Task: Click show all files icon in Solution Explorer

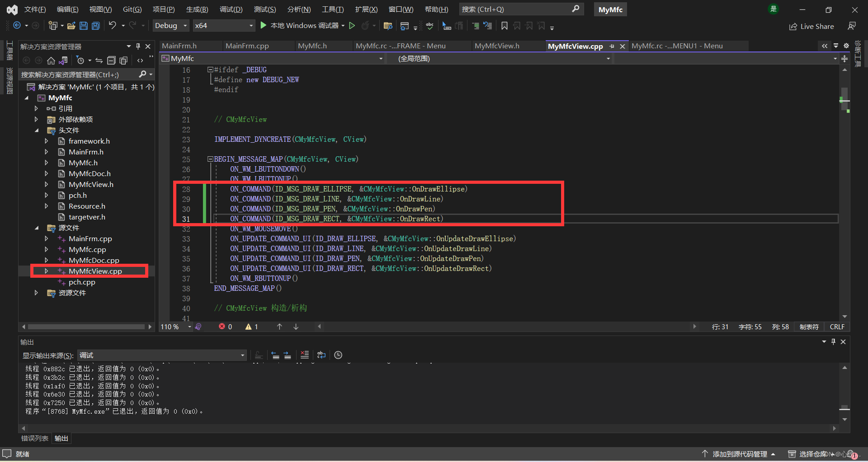Action: click(x=123, y=61)
